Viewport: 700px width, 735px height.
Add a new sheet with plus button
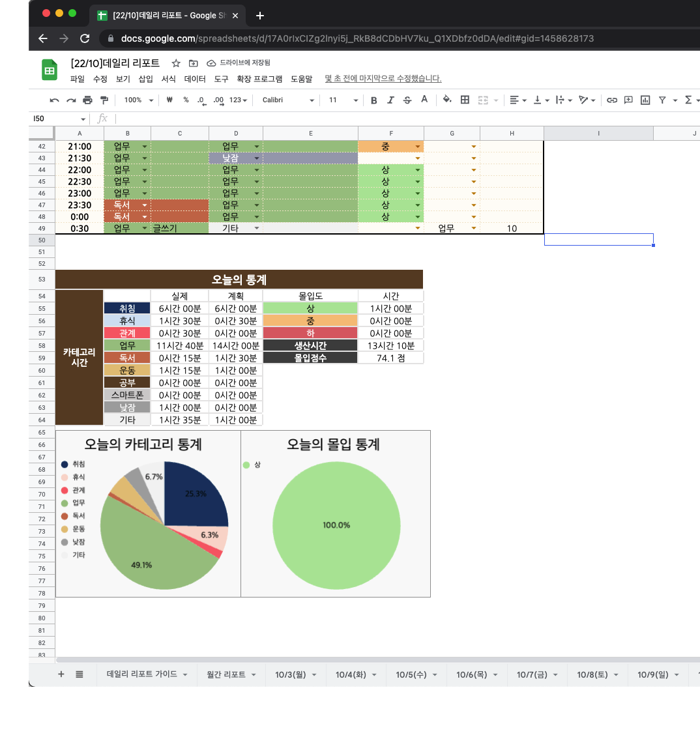point(61,674)
